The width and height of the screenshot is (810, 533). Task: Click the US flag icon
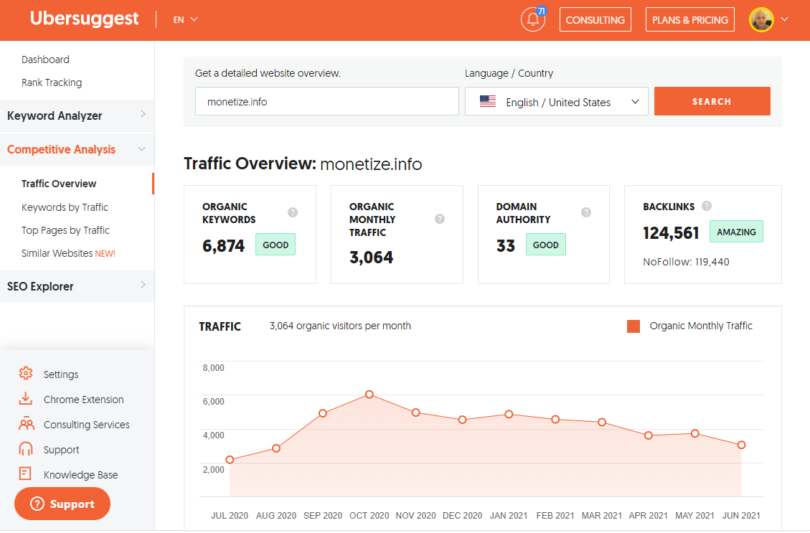(488, 101)
